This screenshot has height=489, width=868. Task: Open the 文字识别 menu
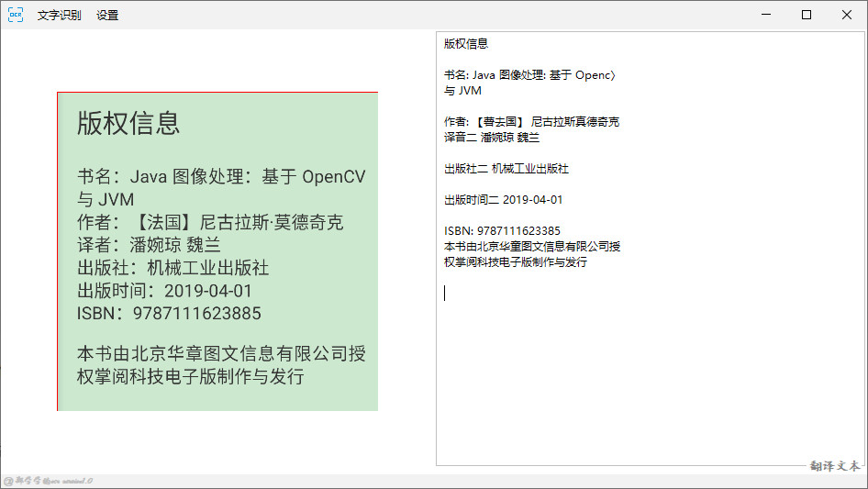point(60,15)
